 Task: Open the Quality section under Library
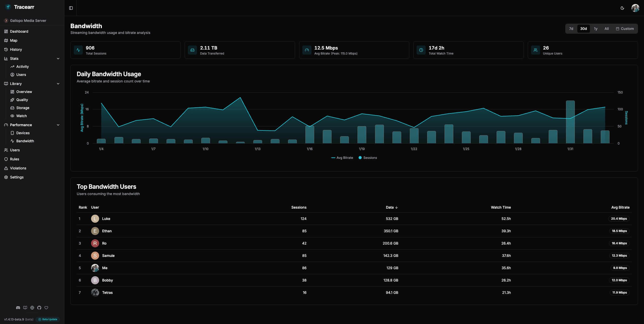[x=22, y=100]
